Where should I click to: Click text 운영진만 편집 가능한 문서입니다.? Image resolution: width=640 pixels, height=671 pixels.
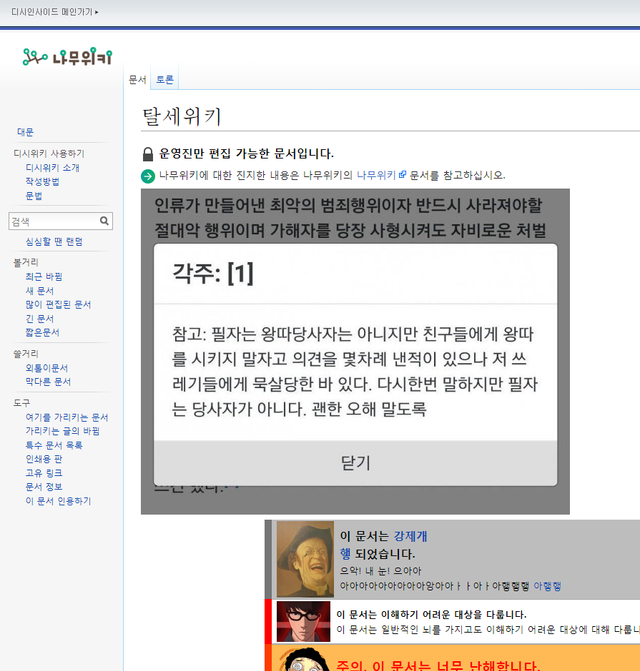pos(246,154)
